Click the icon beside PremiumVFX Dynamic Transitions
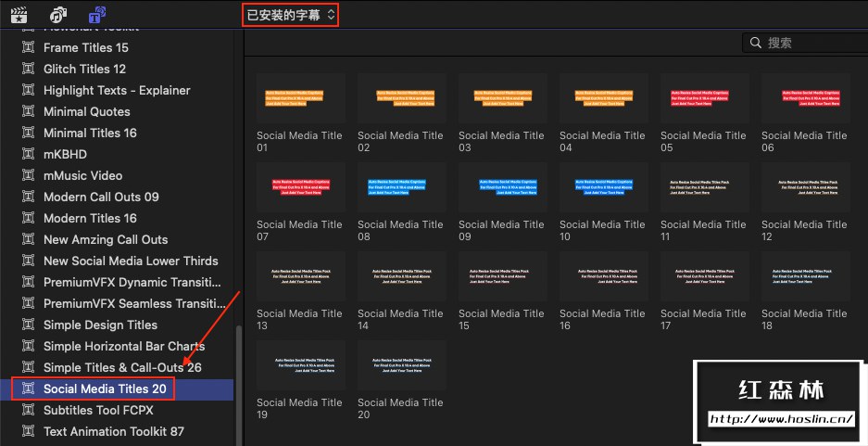The image size is (868, 446). click(28, 282)
